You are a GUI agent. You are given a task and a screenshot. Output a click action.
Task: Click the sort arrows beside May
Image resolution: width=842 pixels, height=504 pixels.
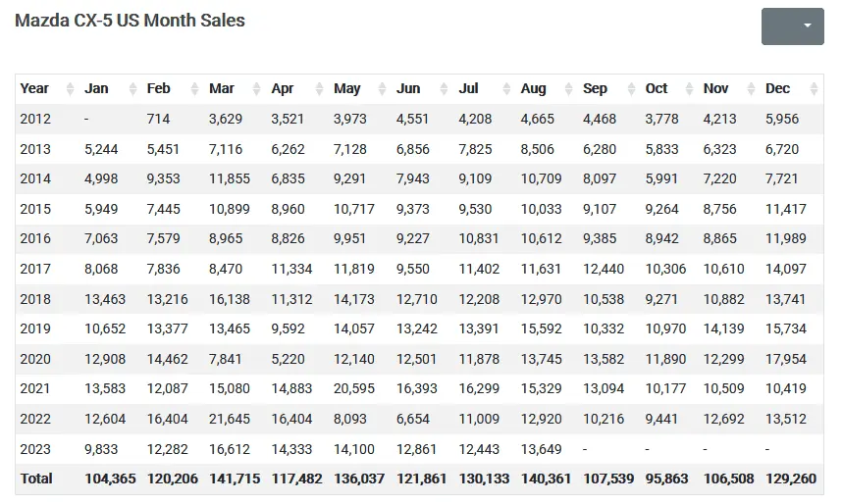[382, 89]
